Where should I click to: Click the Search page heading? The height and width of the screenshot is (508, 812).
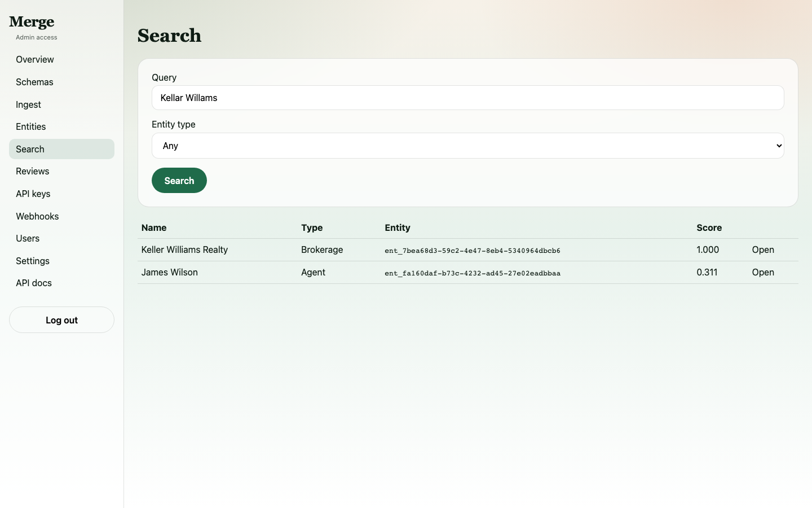tap(169, 36)
